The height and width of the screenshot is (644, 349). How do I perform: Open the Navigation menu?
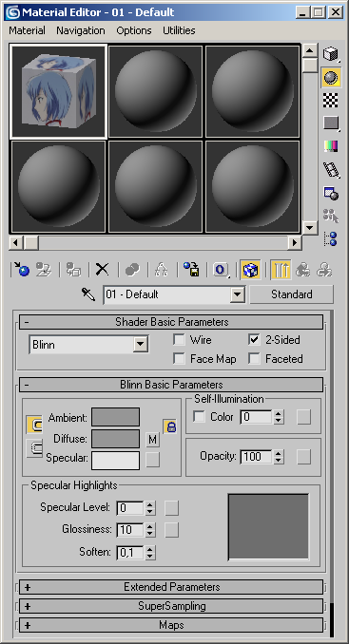81,30
